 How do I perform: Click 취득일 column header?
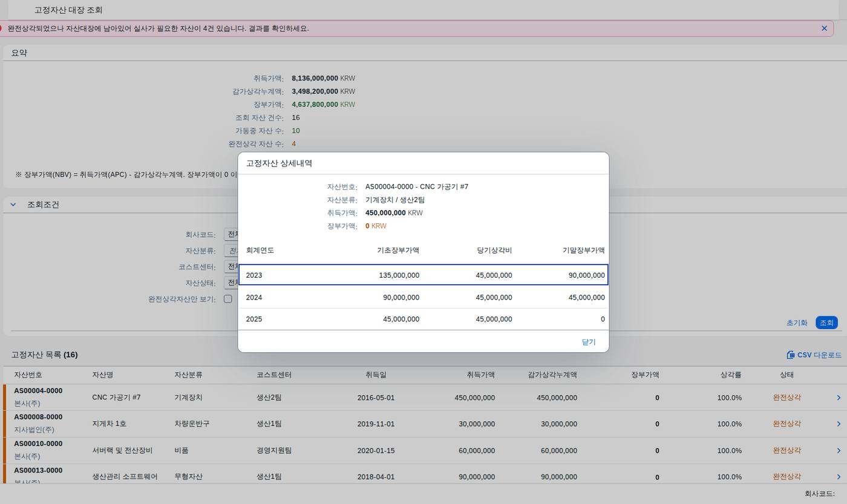pos(376,375)
